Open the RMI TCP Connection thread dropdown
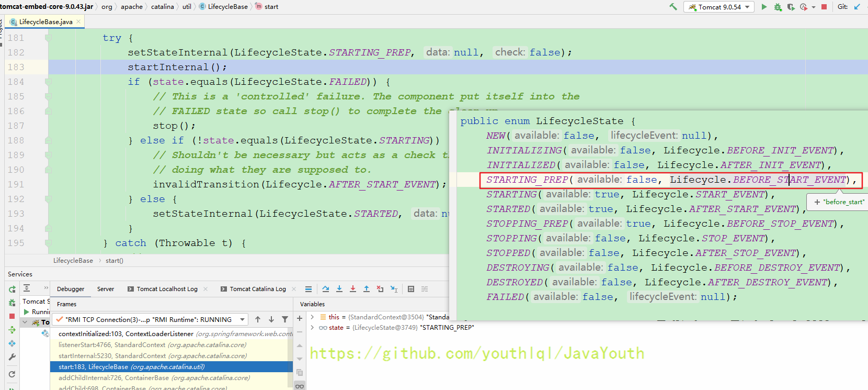This screenshot has width=868, height=390. [243, 319]
